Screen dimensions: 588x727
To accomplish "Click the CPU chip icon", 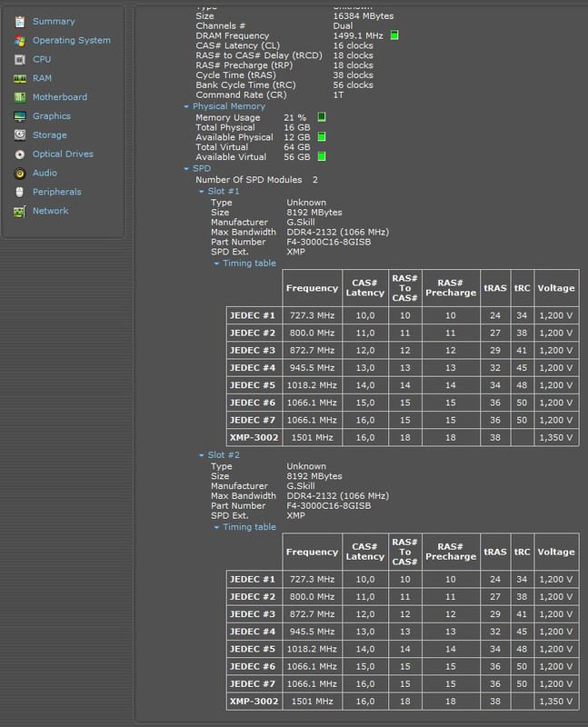I will point(19,59).
